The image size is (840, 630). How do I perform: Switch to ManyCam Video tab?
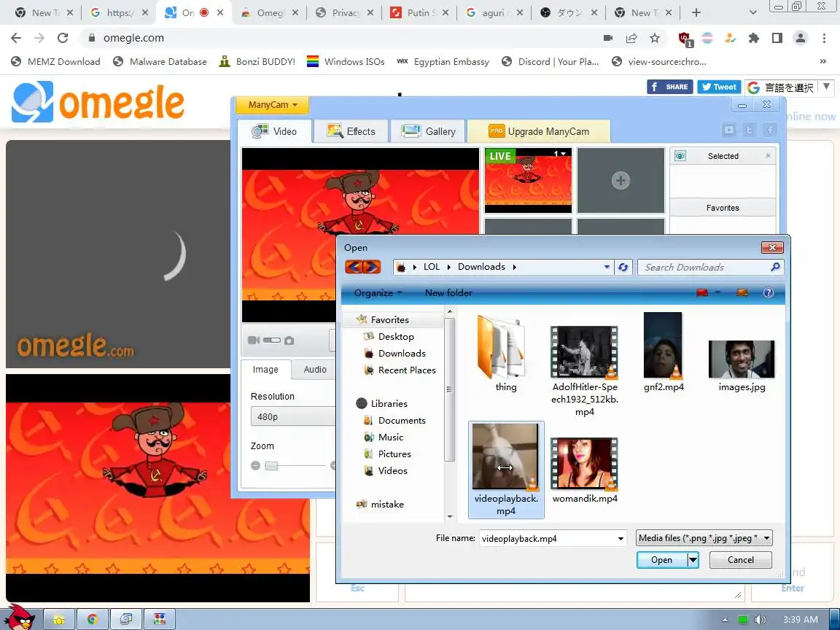click(274, 131)
